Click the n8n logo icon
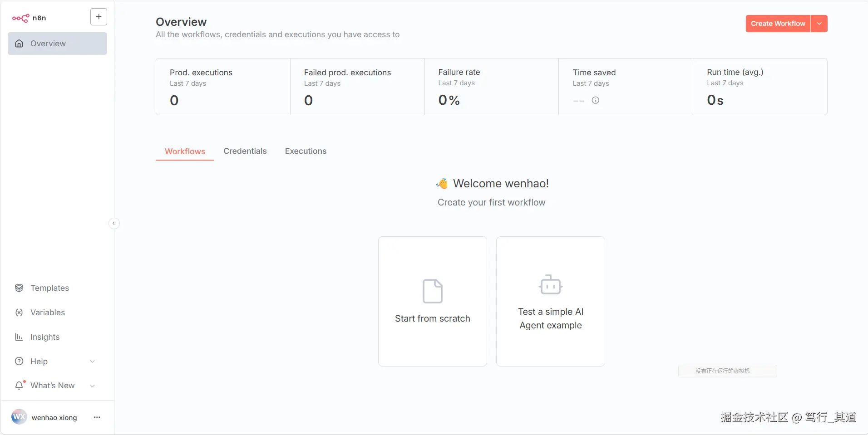This screenshot has width=868, height=435. point(20,18)
